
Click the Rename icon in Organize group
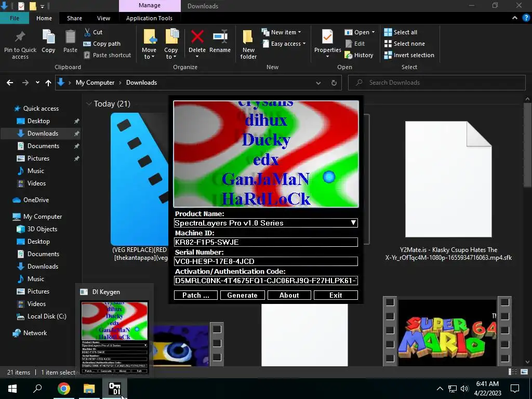click(220, 37)
